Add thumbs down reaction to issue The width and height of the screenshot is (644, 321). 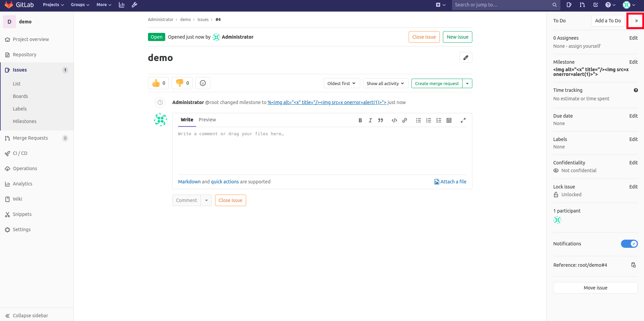click(182, 83)
